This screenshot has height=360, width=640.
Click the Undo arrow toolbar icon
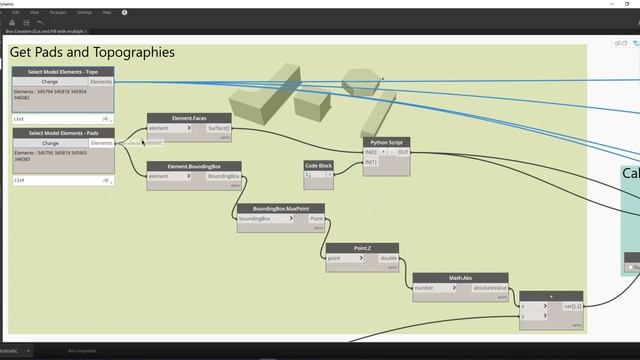coord(40,23)
